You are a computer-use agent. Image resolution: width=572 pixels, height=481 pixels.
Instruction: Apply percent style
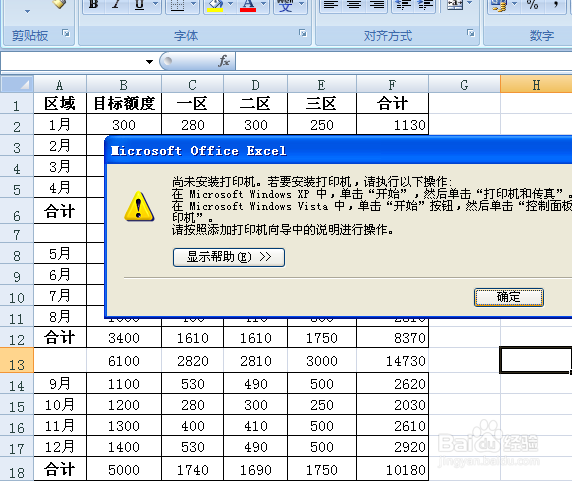533,5
